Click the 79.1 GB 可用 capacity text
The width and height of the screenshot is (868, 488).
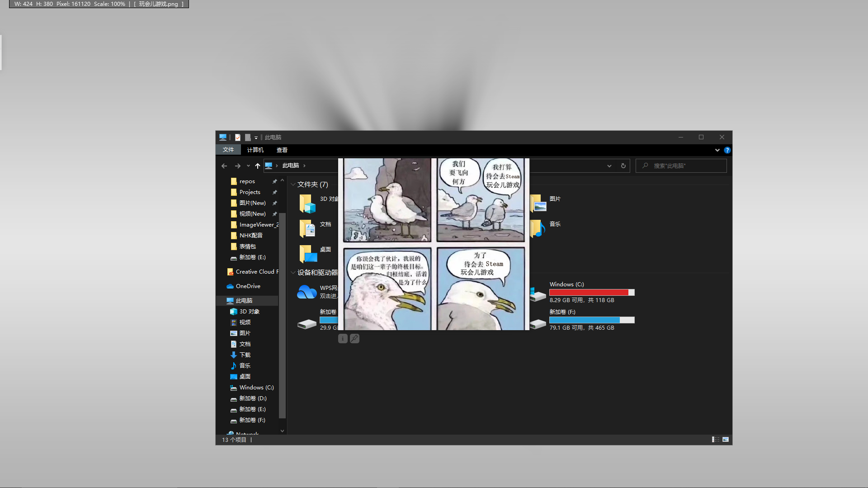pyautogui.click(x=582, y=328)
